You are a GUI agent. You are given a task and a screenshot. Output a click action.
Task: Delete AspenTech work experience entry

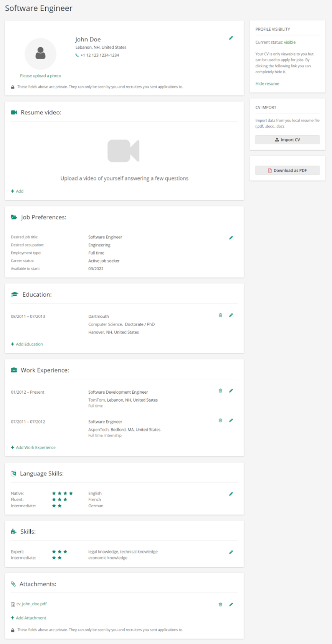click(x=220, y=420)
